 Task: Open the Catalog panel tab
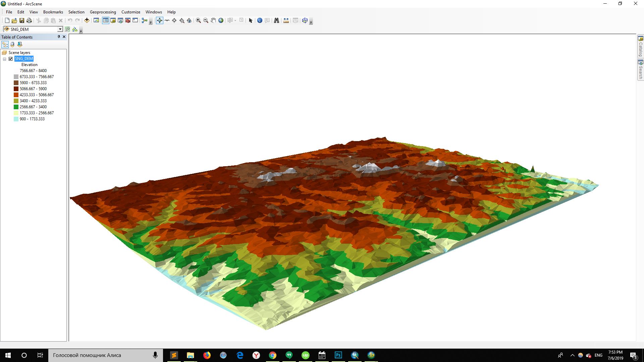click(x=641, y=47)
